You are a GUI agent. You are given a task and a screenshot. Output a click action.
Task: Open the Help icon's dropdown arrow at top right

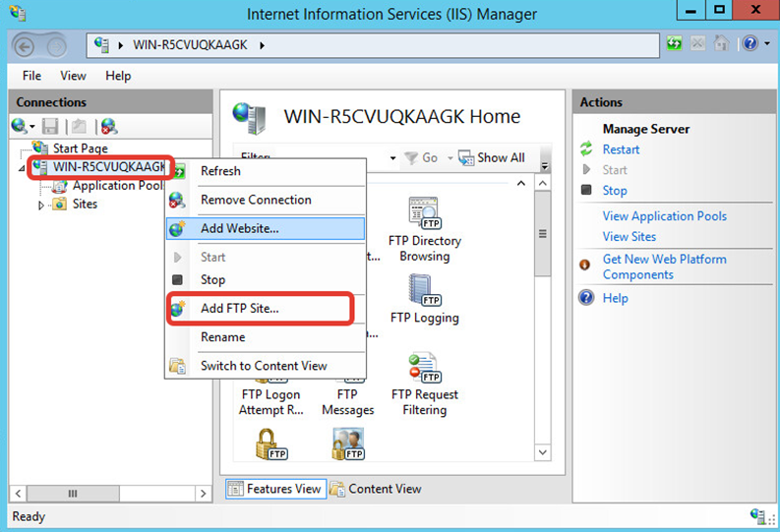point(767,43)
